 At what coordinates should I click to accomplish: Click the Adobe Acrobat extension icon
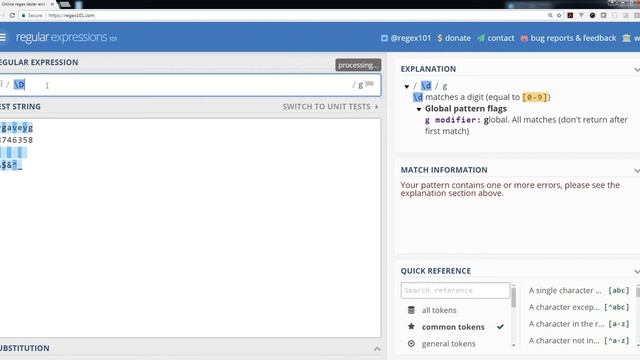(570, 16)
